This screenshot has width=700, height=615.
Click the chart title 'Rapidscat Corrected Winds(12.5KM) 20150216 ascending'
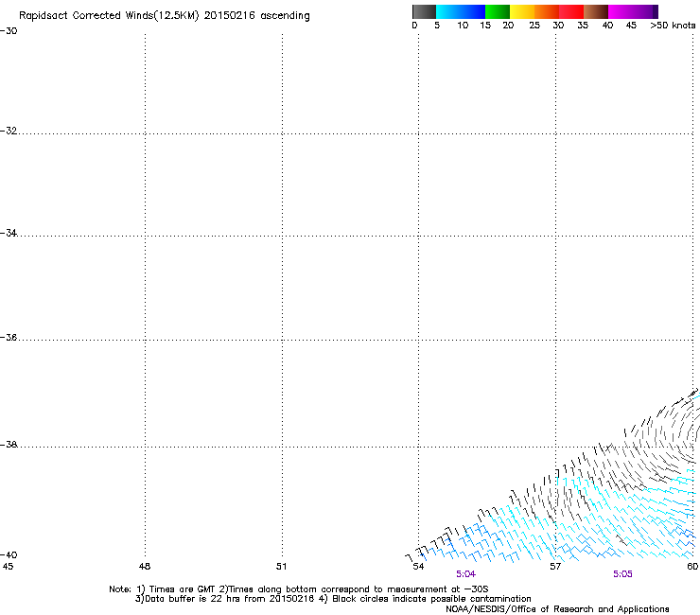(x=165, y=16)
